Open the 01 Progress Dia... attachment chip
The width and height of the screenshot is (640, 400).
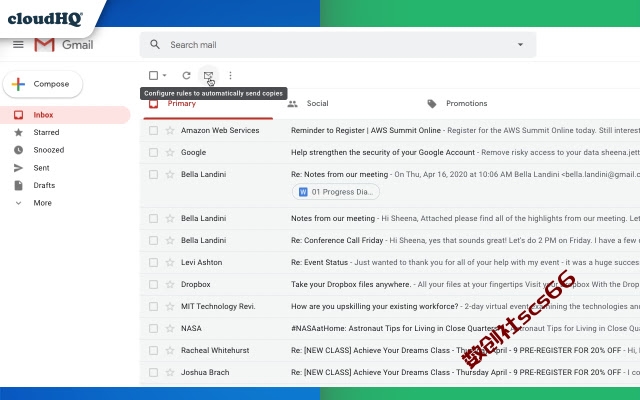click(336, 192)
